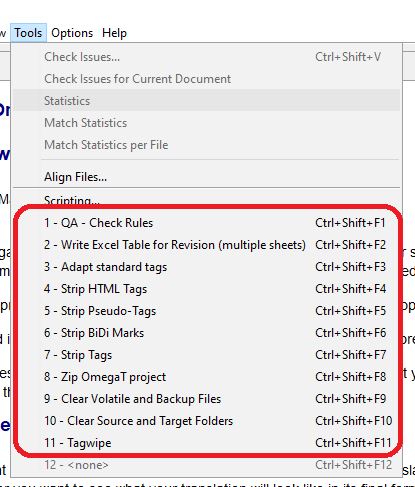415x487 pixels.
Task: Select script 7 Strip Tags
Action: coord(207,355)
